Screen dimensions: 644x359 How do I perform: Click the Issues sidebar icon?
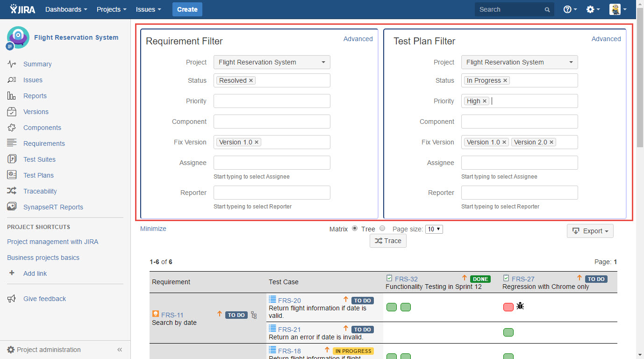coord(12,80)
